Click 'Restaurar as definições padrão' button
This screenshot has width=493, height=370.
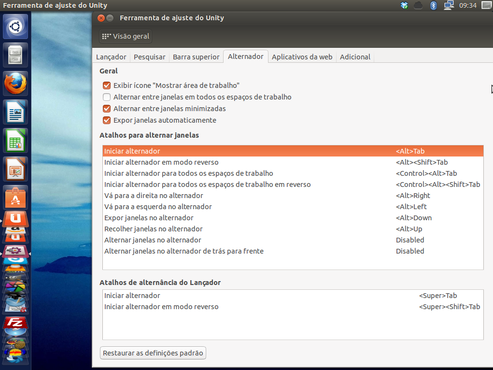click(x=153, y=353)
